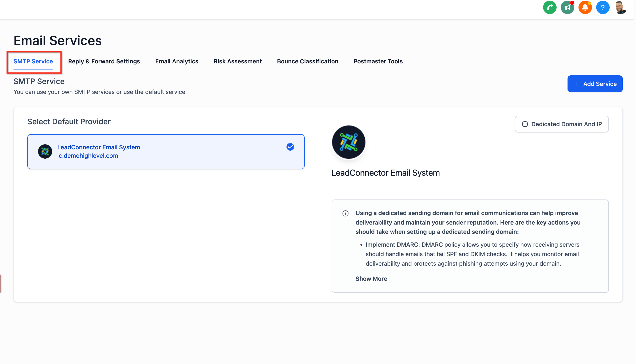Image resolution: width=636 pixels, height=364 pixels.
Task: Click the 'You can use your own SMTP services' description
Action: pyautogui.click(x=99, y=92)
